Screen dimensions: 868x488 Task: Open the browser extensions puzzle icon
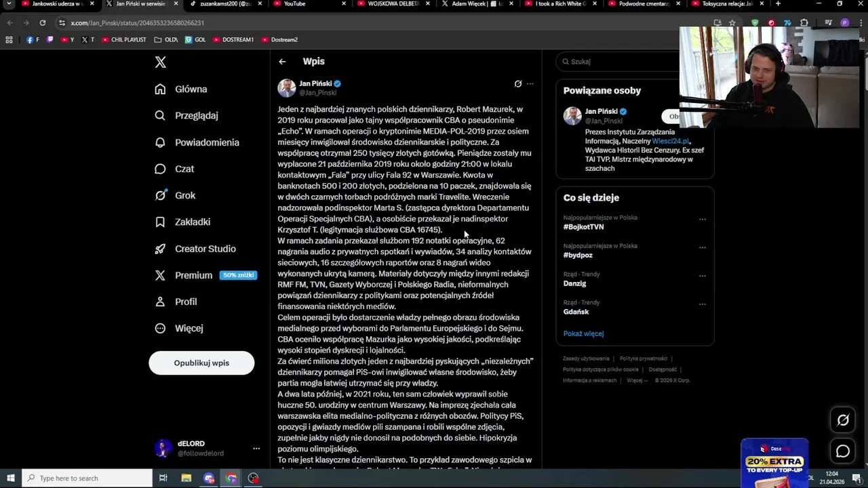pos(804,23)
